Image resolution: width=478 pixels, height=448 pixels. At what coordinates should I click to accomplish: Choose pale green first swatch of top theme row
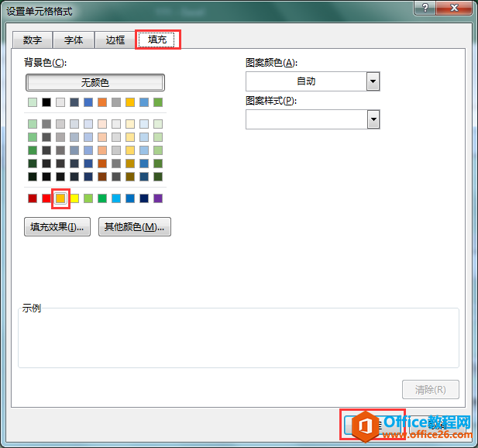tap(33, 102)
